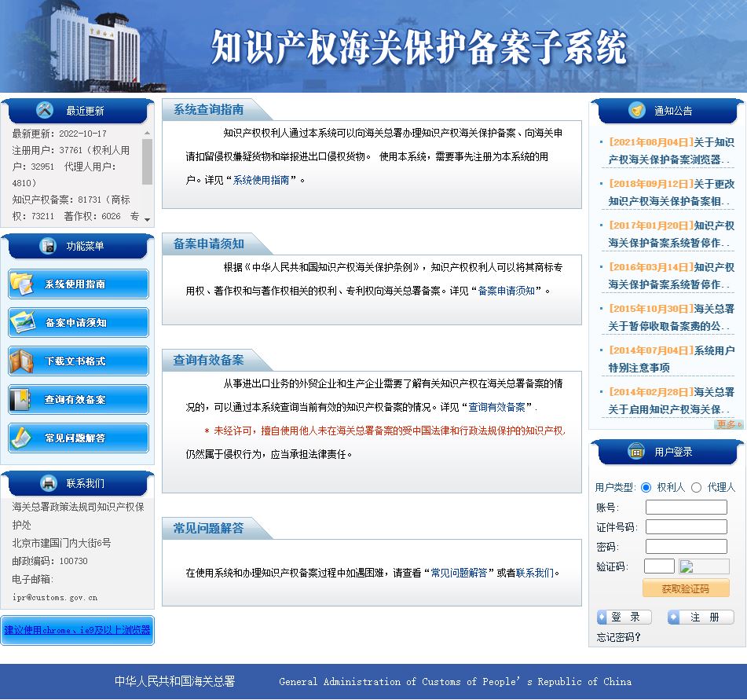The height and width of the screenshot is (700, 747).
Task: Click the up arrow of 最近更新 scrollbar
Action: click(x=147, y=133)
